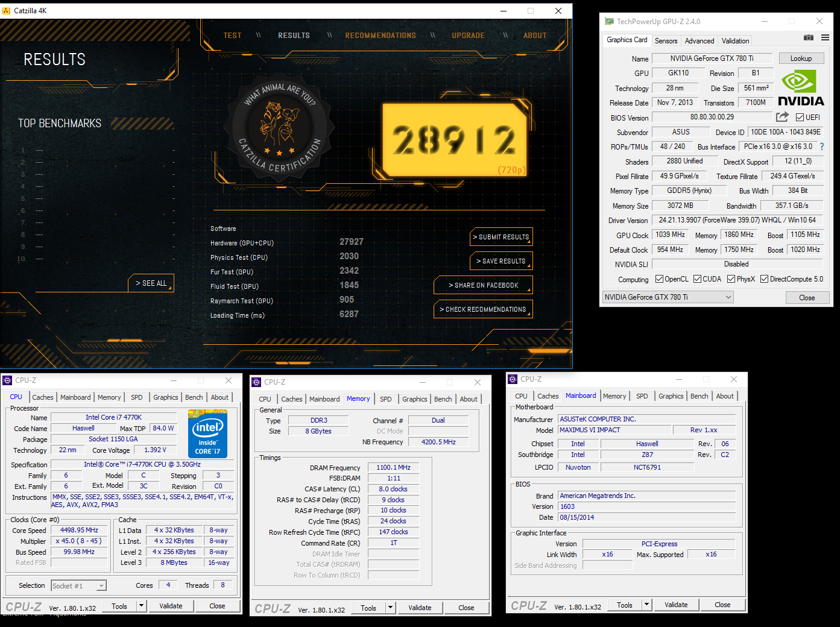Open the Socket #1 selection dropdown

(x=79, y=585)
